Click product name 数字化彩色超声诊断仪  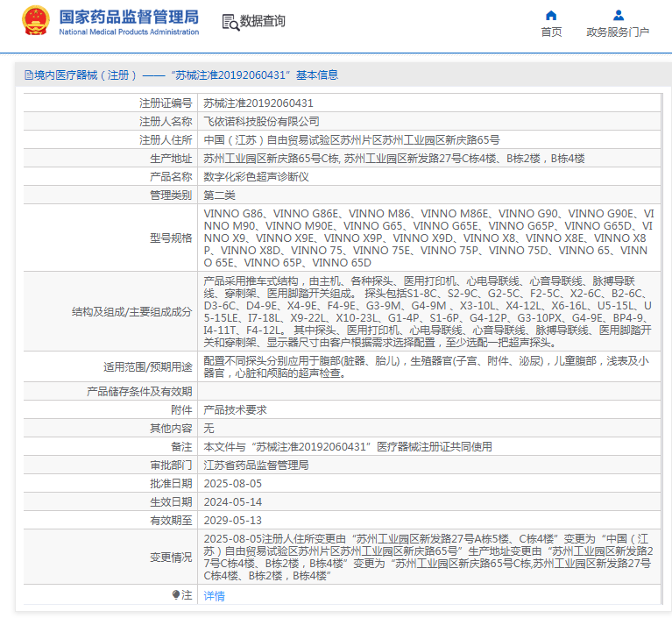click(x=256, y=177)
